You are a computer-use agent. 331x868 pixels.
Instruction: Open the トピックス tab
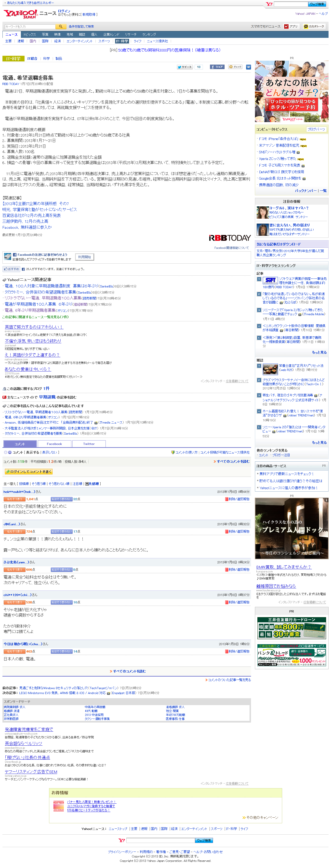pos(29,34)
